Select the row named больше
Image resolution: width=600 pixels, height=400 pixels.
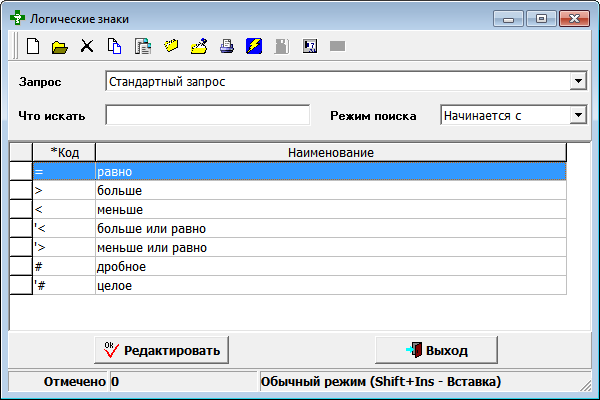pyautogui.click(x=300, y=191)
